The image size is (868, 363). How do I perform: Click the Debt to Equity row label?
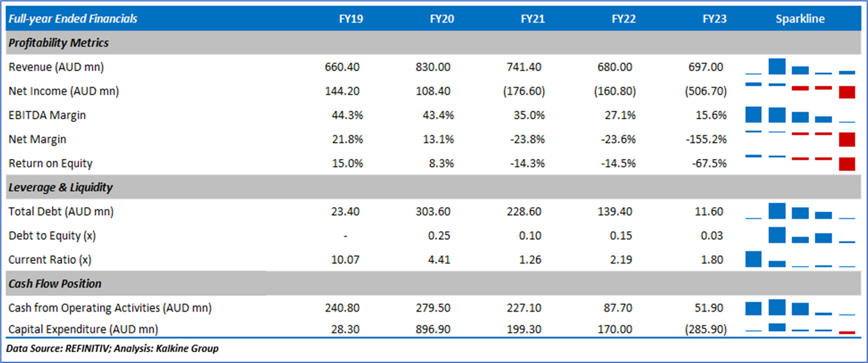click(53, 235)
